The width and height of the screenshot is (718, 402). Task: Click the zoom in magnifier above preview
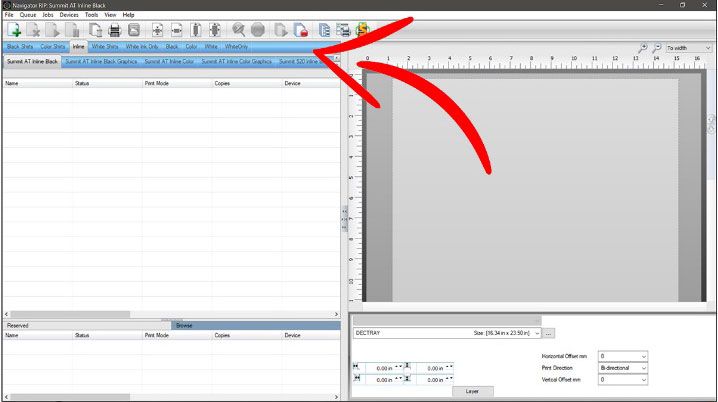click(x=643, y=48)
